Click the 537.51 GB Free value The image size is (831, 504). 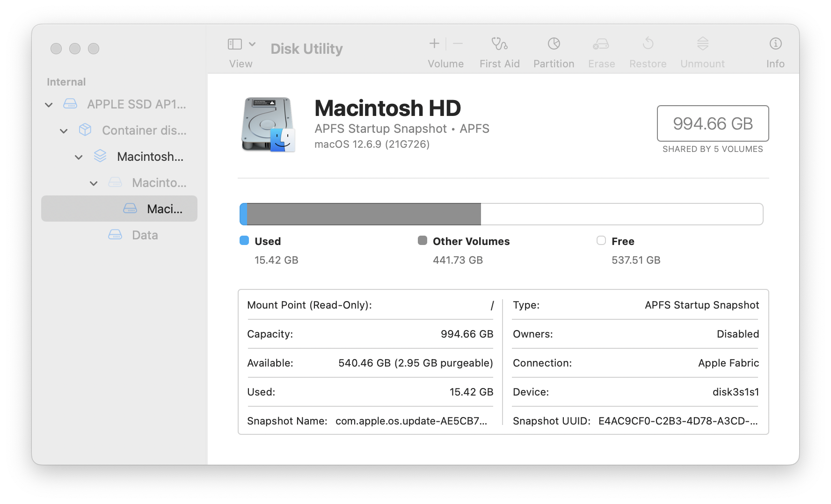click(x=636, y=260)
